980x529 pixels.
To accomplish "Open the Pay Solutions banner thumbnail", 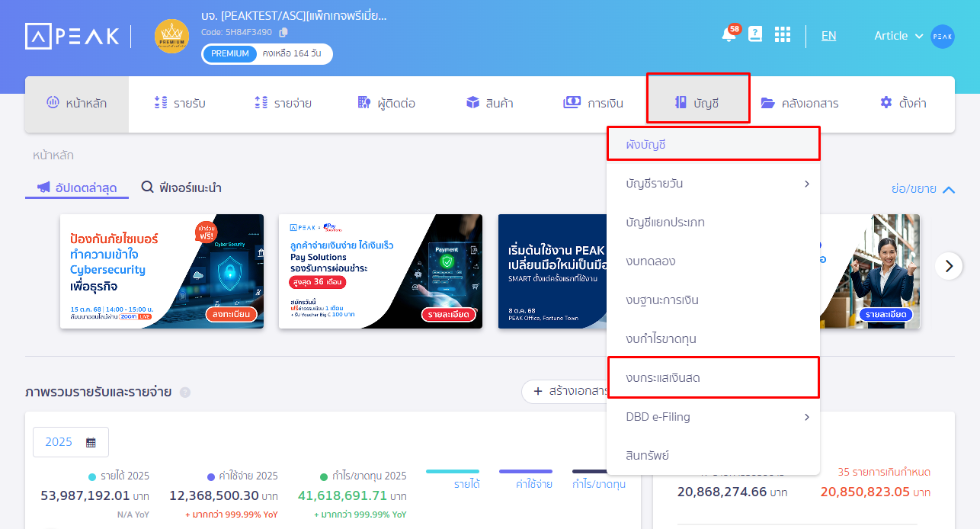I will click(380, 271).
